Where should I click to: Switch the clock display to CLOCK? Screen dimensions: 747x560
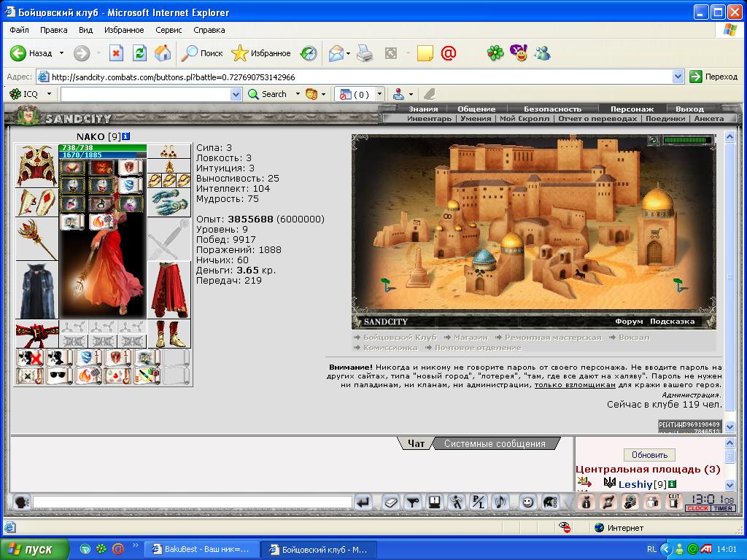click(698, 508)
